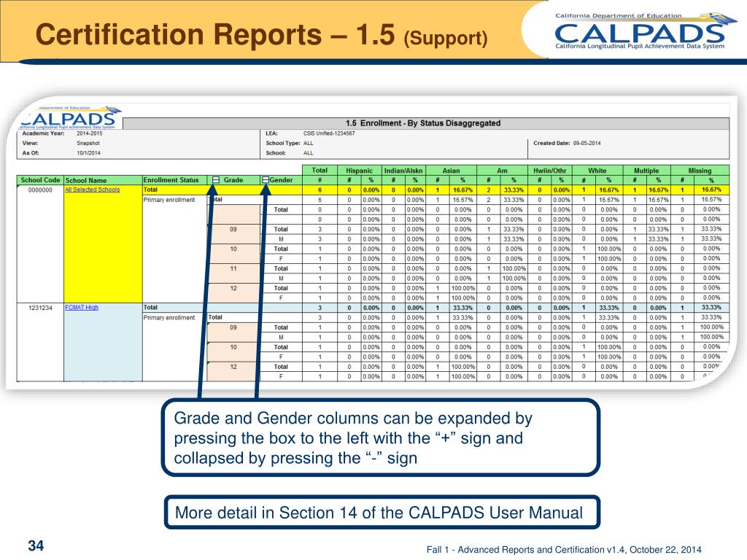The height and width of the screenshot is (560, 747).
Task: Select the Missing column group header
Action: 700,171
